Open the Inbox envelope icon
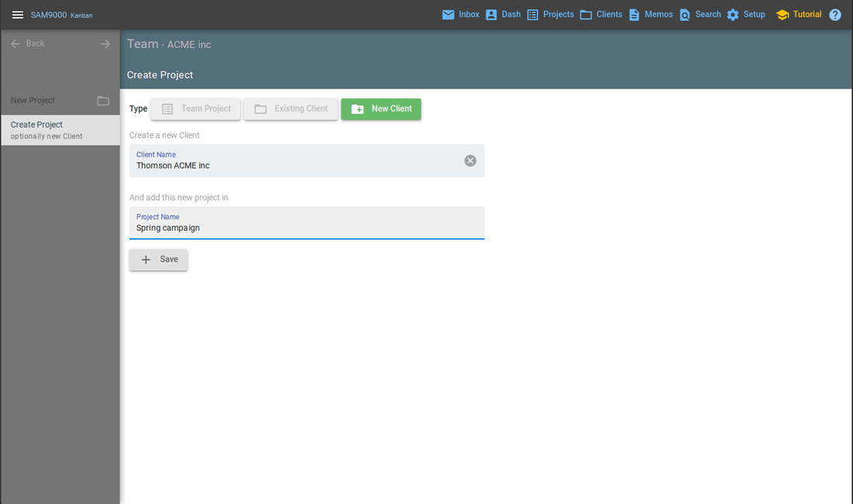Viewport: 853px width, 504px height. tap(448, 15)
